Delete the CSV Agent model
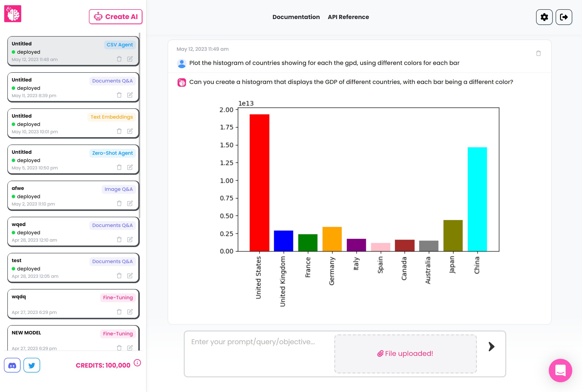This screenshot has height=392, width=582. pyautogui.click(x=119, y=59)
